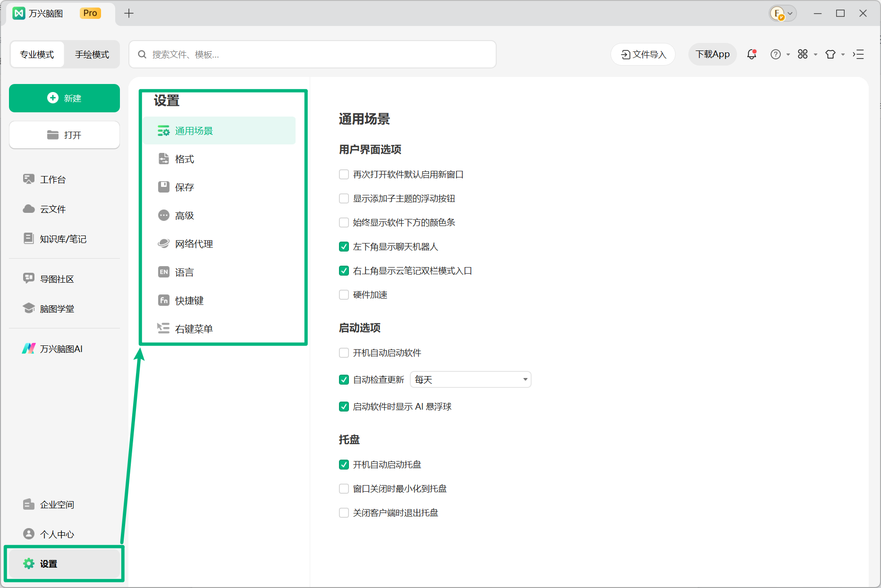The height and width of the screenshot is (588, 881).
Task: Expand the help menu arrow
Action: tap(788, 55)
